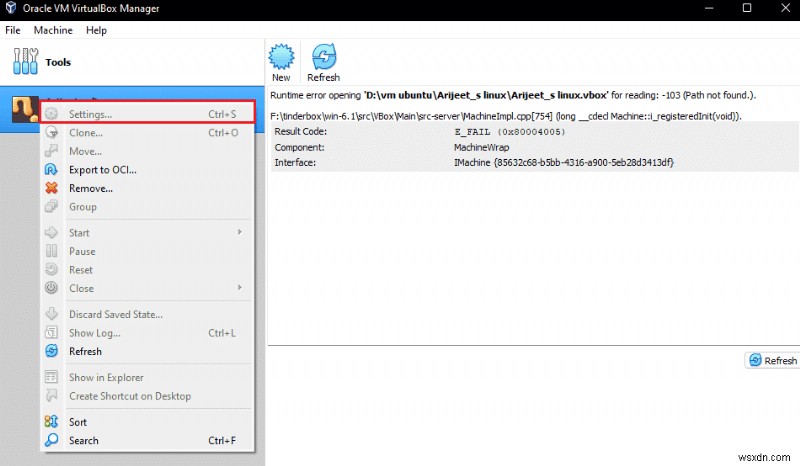Click the Move icon in context menu
The width and height of the screenshot is (800, 466).
click(x=51, y=151)
